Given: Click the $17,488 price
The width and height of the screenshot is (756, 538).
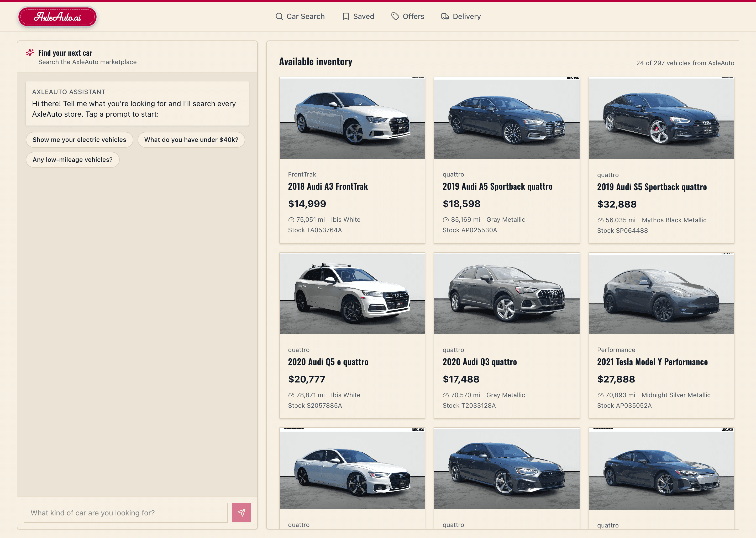Looking at the screenshot, I should (461, 379).
